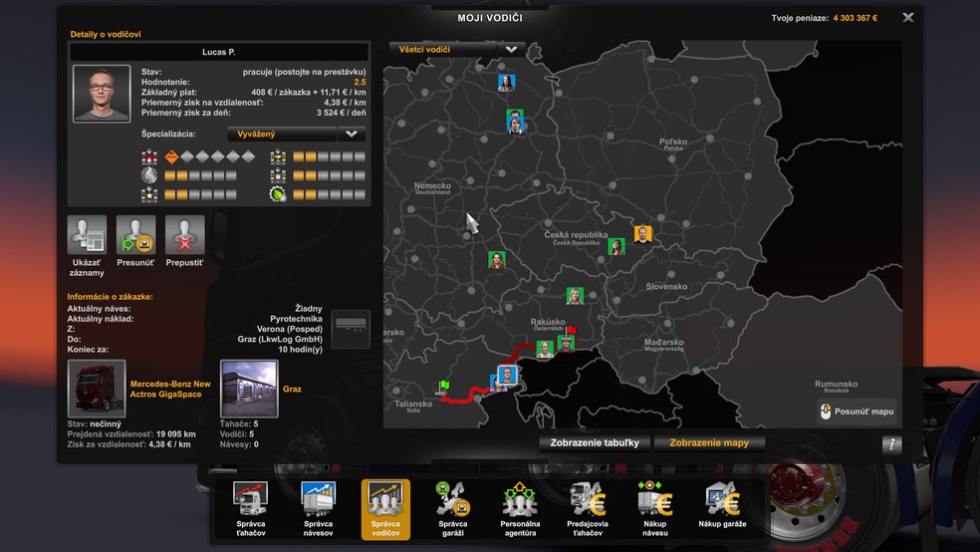Open Správca ťahačov truck manager
The width and height of the screenshot is (980, 552).
(x=251, y=509)
